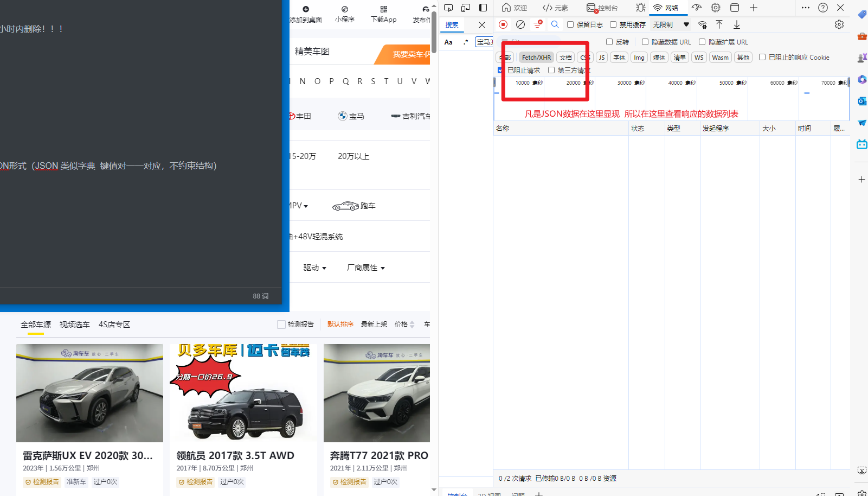This screenshot has height=496, width=868.
Task: Filter requests by WS type
Action: click(699, 58)
